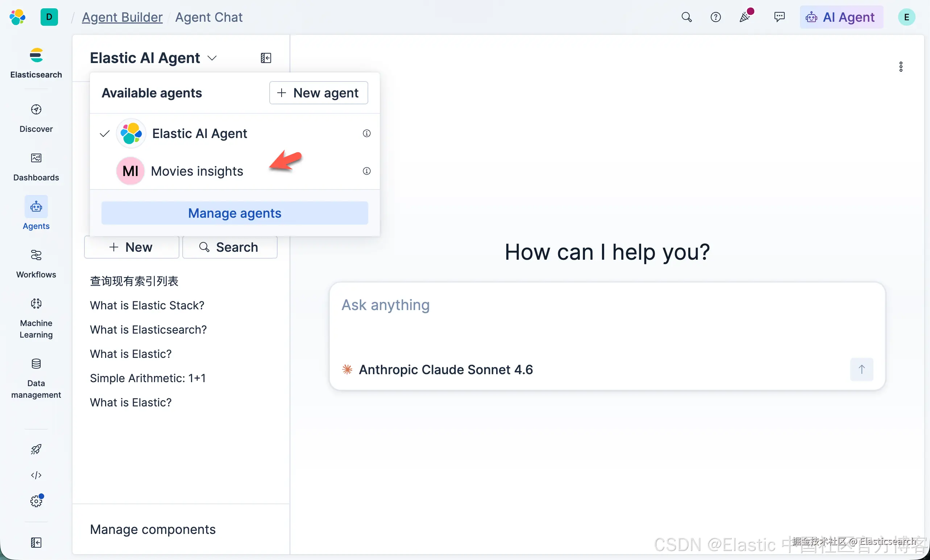
Task: Click the New agent button
Action: tap(319, 93)
